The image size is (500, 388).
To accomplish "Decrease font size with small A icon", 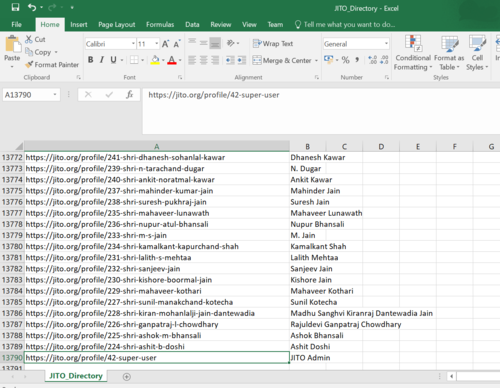I will pos(176,44).
